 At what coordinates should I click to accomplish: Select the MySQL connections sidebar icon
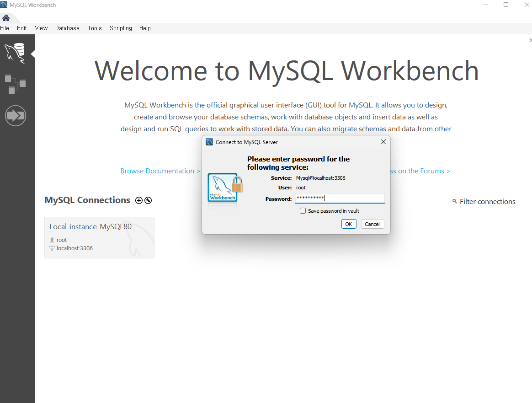click(x=15, y=54)
